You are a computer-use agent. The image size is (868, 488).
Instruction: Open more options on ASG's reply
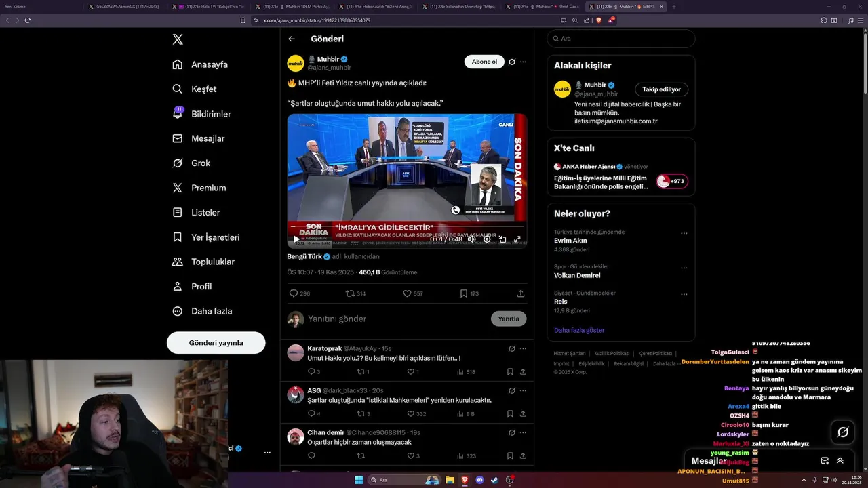coord(523,390)
